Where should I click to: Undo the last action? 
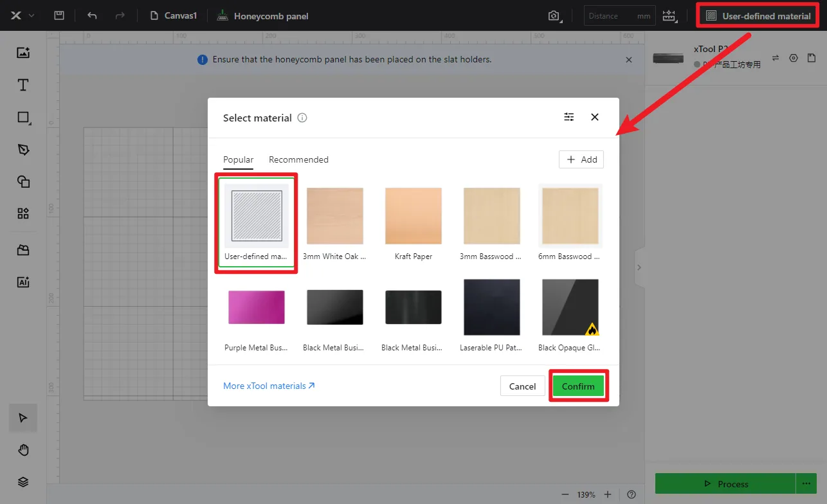92,15
